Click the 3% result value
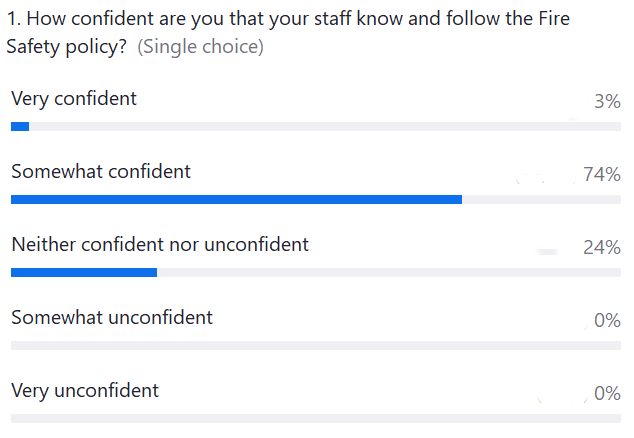Image resolution: width=634 pixels, height=438 pixels. 607,102
